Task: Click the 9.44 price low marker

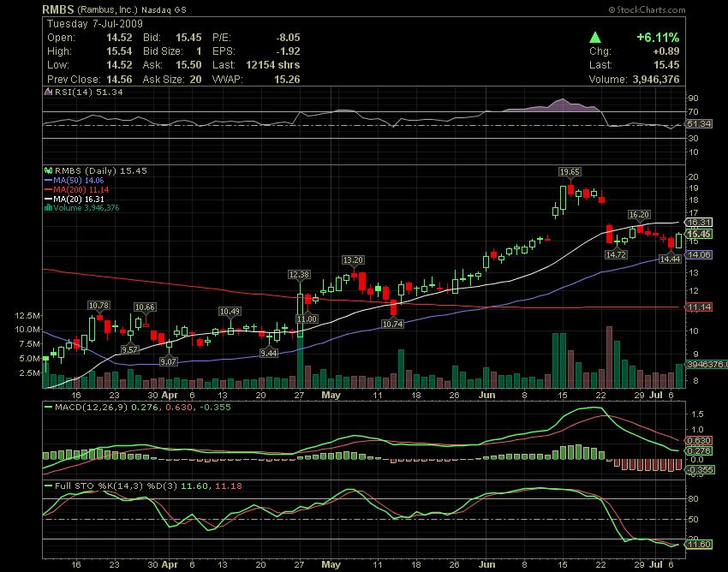Action: [268, 353]
